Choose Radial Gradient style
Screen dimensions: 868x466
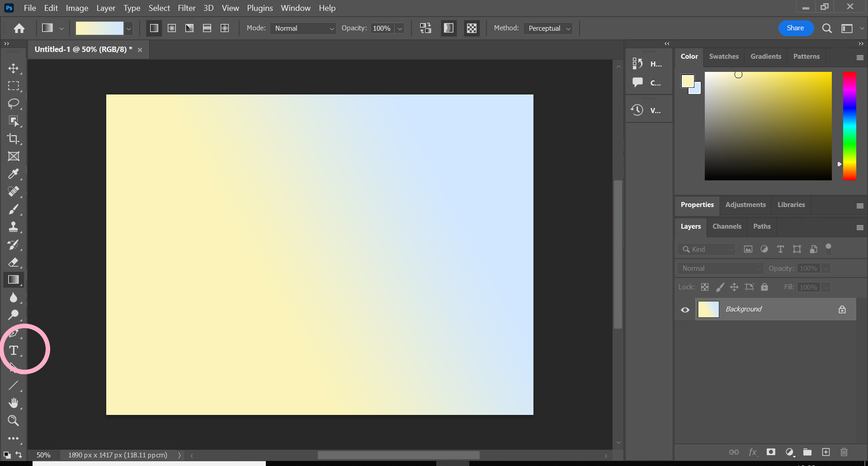point(172,28)
